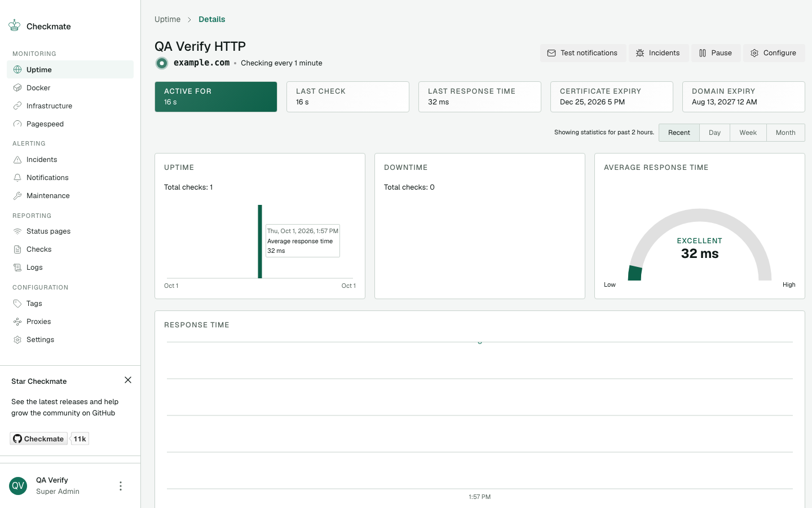Click the Maintenance wrench icon
812x508 pixels.
17,195
